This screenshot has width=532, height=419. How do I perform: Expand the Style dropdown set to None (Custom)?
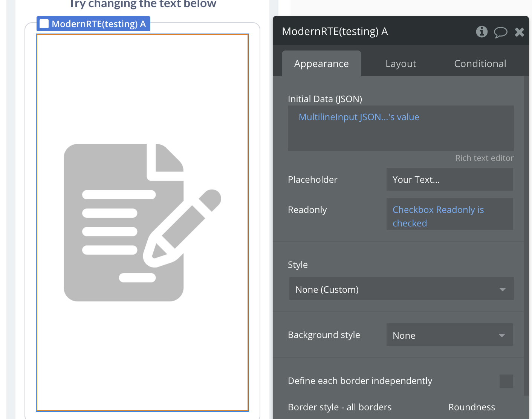[401, 289]
